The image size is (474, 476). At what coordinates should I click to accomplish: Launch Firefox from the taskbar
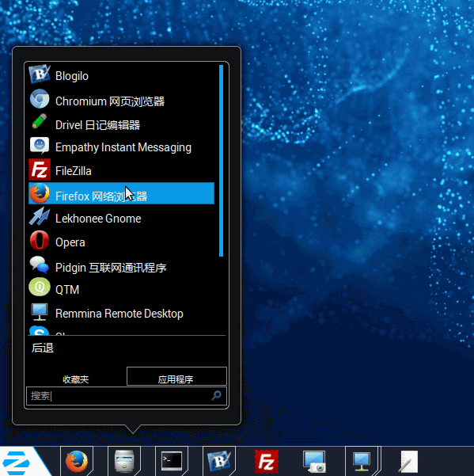[x=77, y=462]
